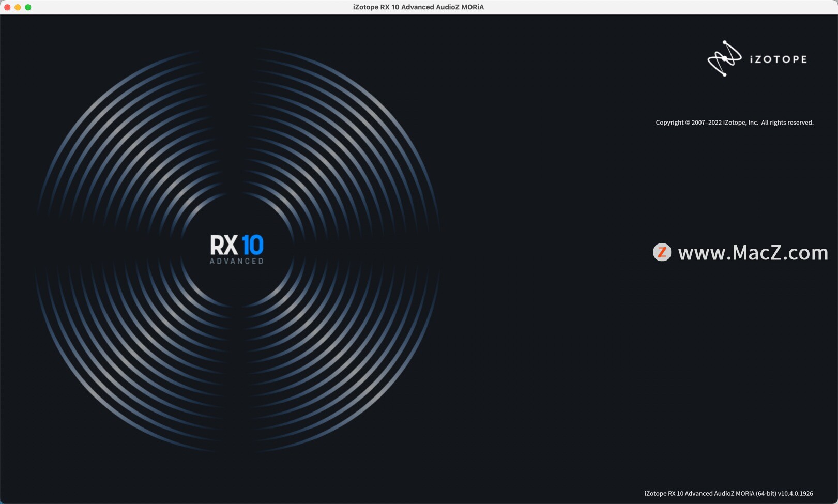Click the window title iZotope RX 10 Advanced
The image size is (838, 504).
pos(418,7)
